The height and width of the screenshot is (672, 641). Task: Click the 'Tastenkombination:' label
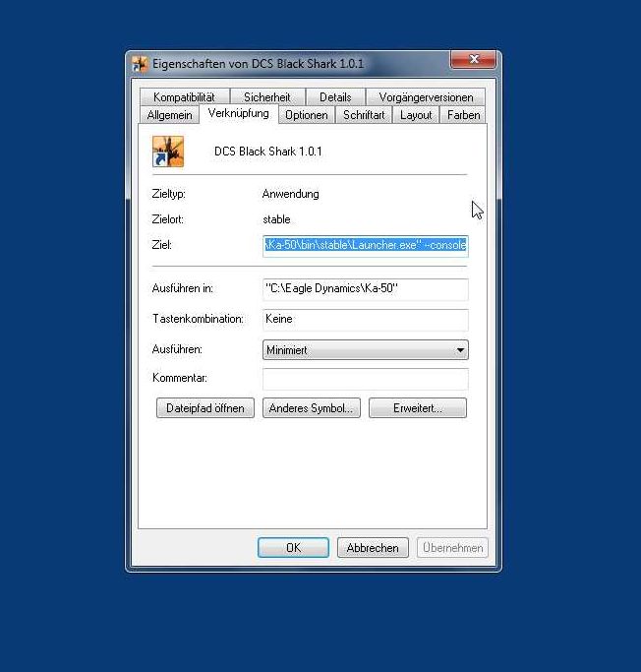tap(198, 319)
